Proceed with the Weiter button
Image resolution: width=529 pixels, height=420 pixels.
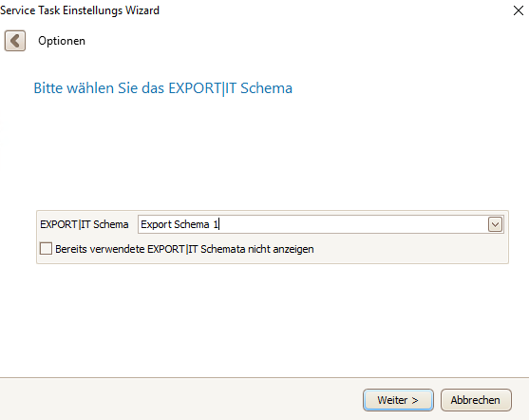point(398,400)
